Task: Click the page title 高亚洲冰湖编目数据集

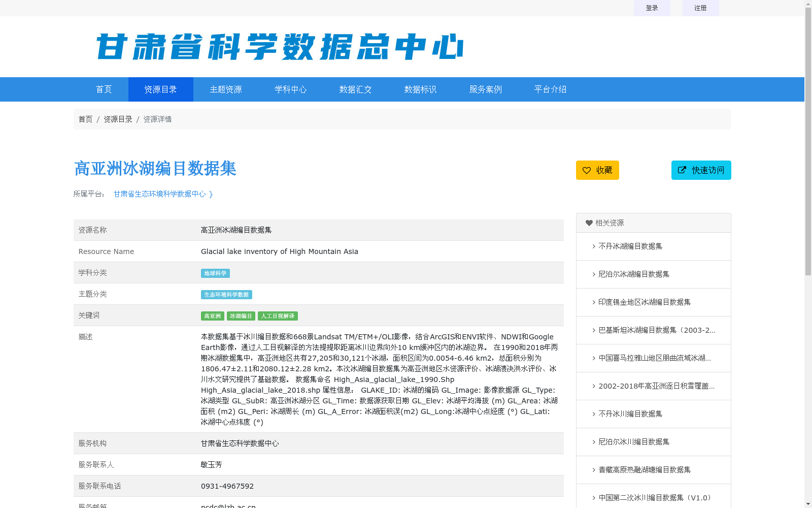Action: pyautogui.click(x=155, y=169)
